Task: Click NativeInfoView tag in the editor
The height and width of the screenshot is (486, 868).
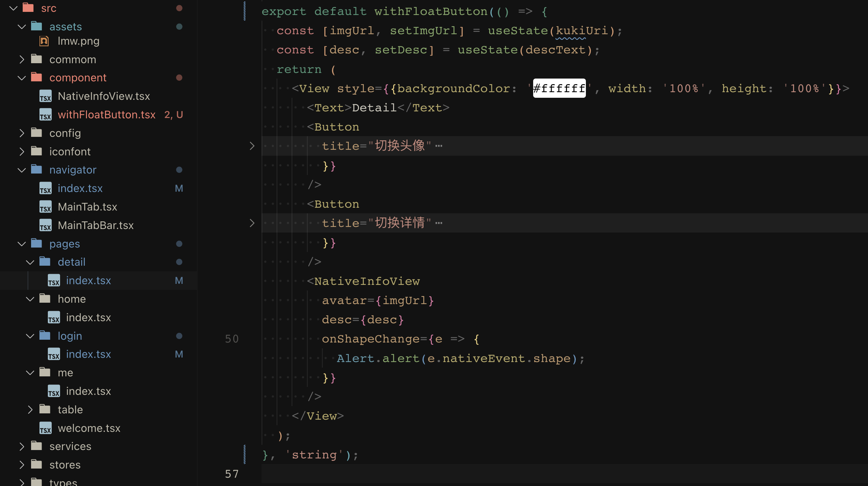Action: [367, 281]
